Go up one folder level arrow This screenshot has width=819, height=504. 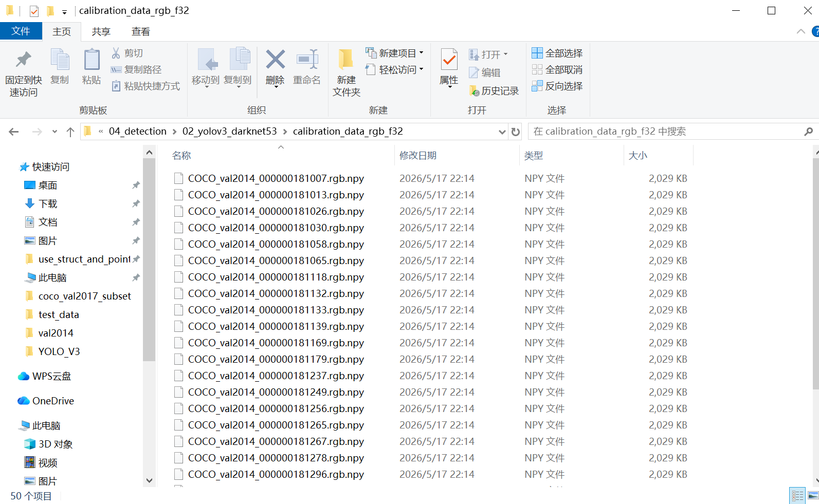(x=70, y=132)
